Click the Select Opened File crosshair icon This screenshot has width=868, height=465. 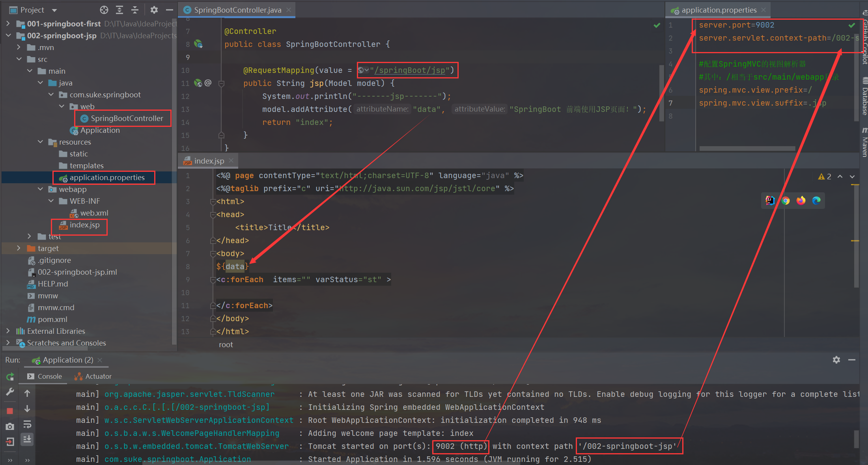coord(104,10)
